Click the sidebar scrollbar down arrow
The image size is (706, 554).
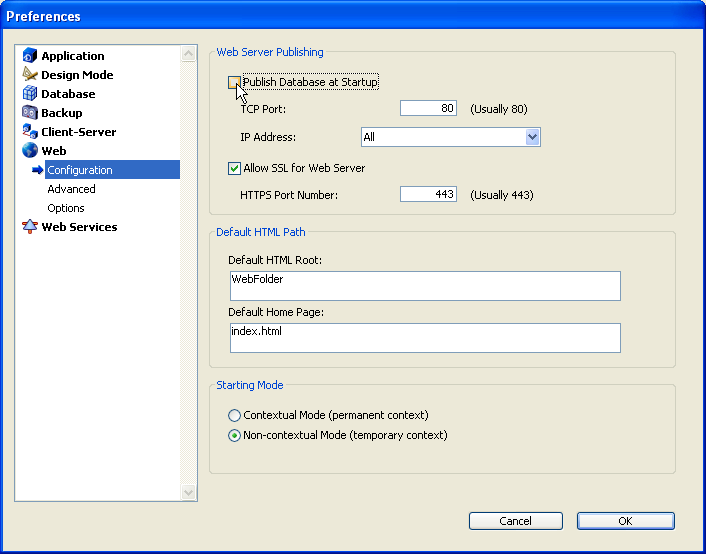[189, 492]
